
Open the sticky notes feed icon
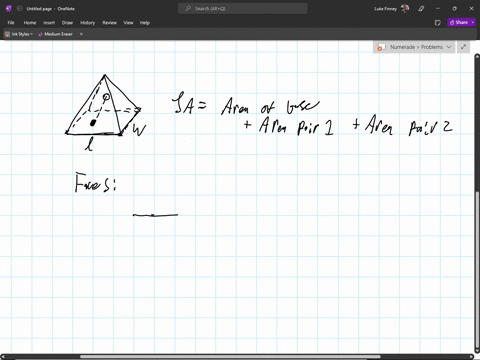(x=438, y=23)
